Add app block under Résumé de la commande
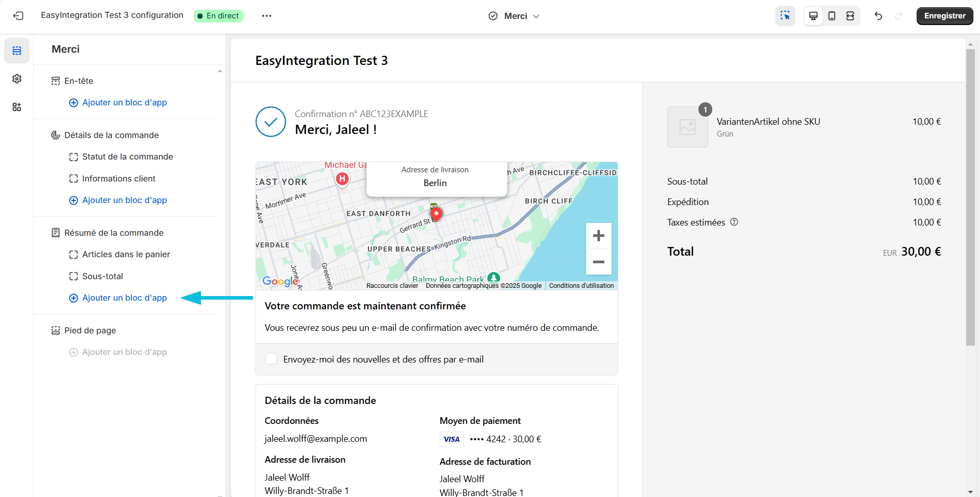 118,298
